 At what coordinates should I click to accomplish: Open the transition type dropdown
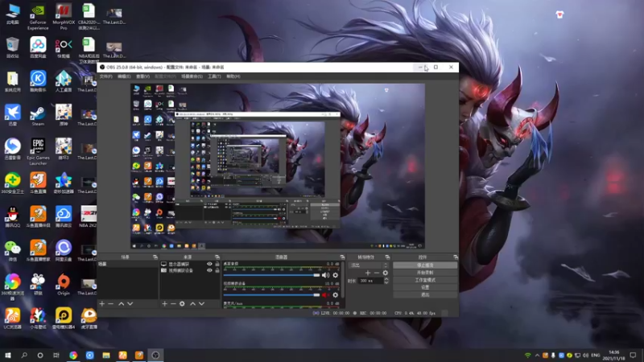tap(369, 265)
